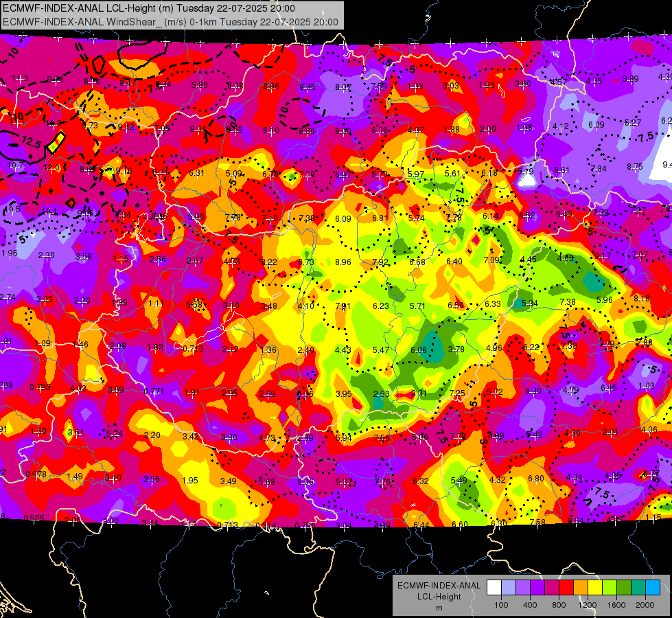Click the wind shear value '5.27'

click(633, 123)
